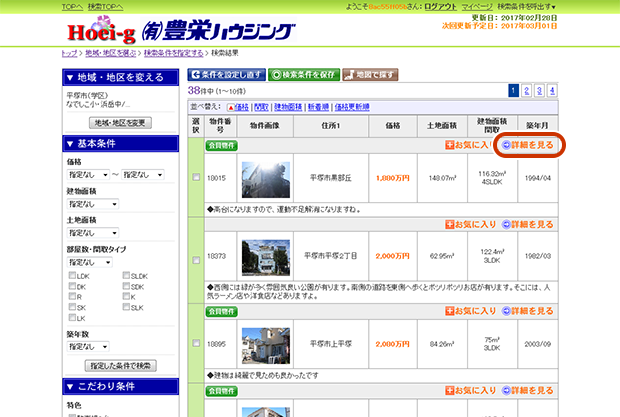Check the SLDK layout checkbox
The image size is (620, 417).
point(126,275)
